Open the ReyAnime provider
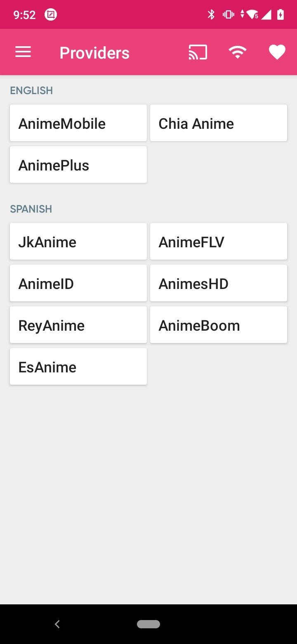This screenshot has height=644, width=297. (x=78, y=325)
